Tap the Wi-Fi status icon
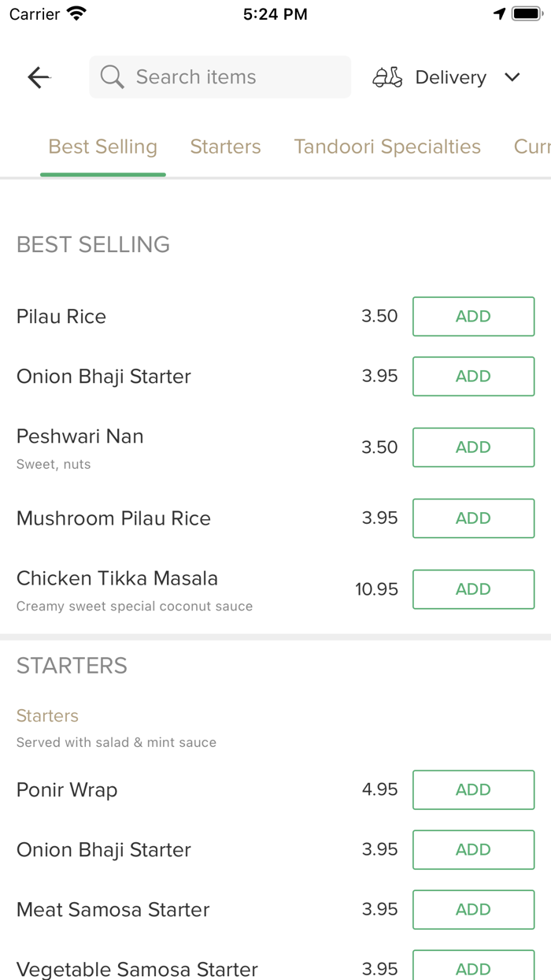The height and width of the screenshot is (980, 551). click(76, 14)
